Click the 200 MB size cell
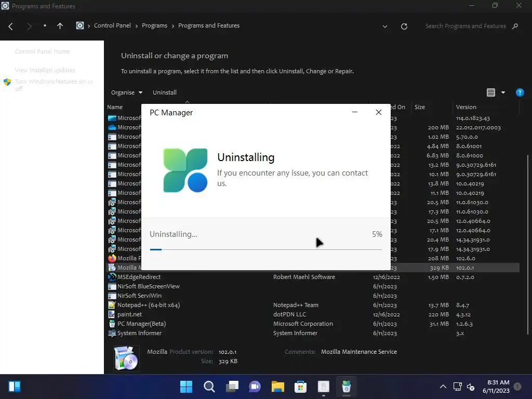 (438, 128)
